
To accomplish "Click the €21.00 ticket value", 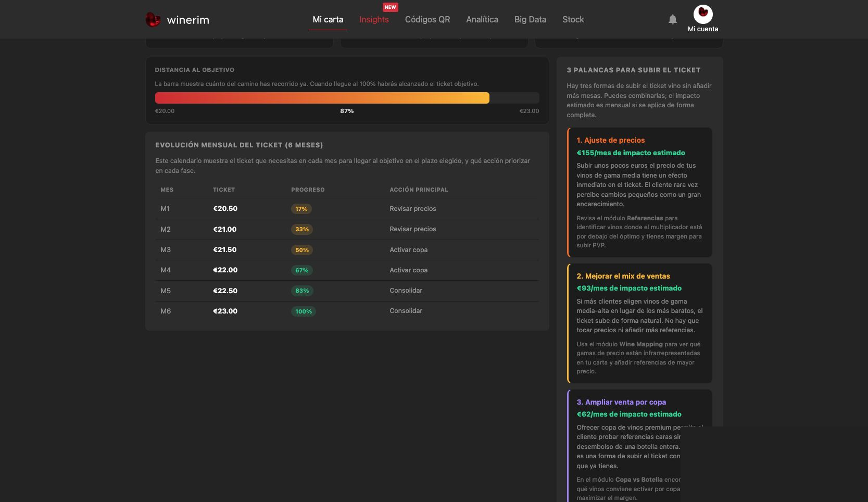I will coord(225,229).
